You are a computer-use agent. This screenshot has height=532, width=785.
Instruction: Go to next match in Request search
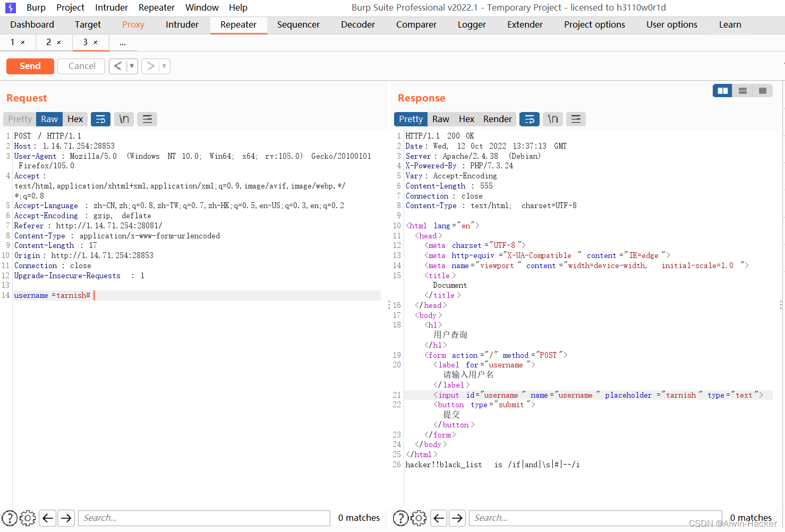66,518
